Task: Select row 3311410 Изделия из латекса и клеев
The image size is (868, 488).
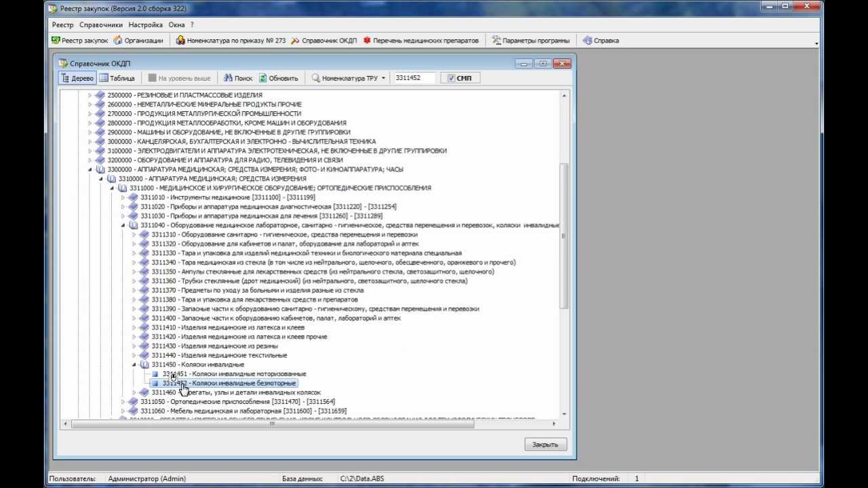Action: point(228,327)
